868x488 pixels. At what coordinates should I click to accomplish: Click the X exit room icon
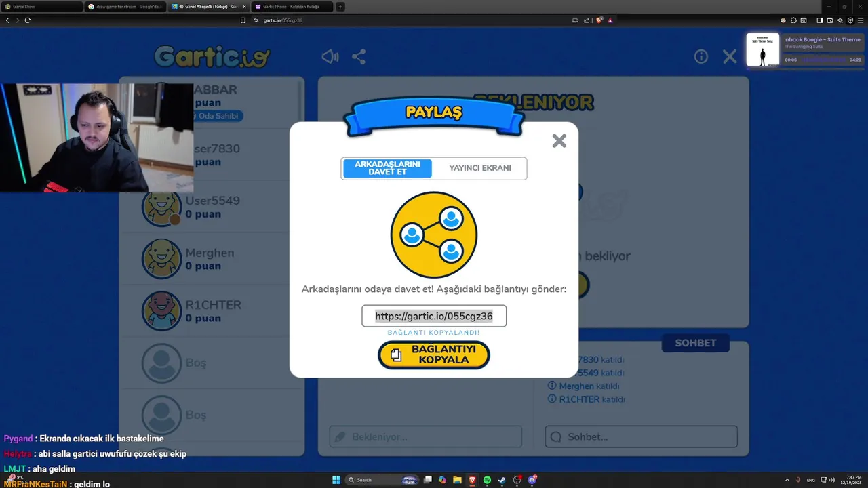[730, 56]
